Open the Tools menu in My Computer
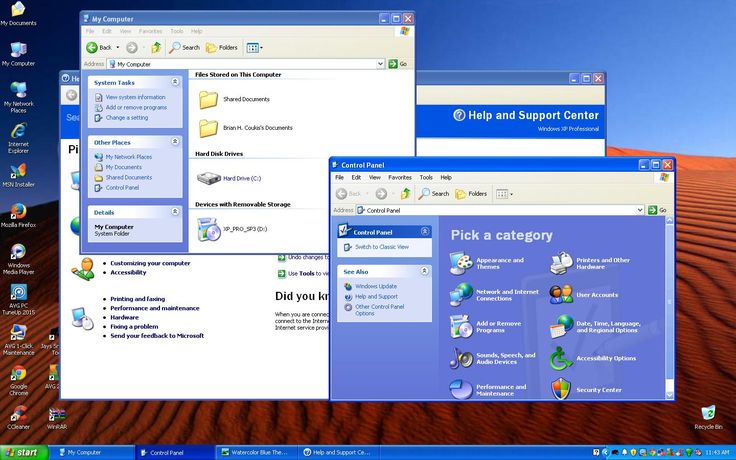This screenshot has height=460, width=736. click(176, 31)
